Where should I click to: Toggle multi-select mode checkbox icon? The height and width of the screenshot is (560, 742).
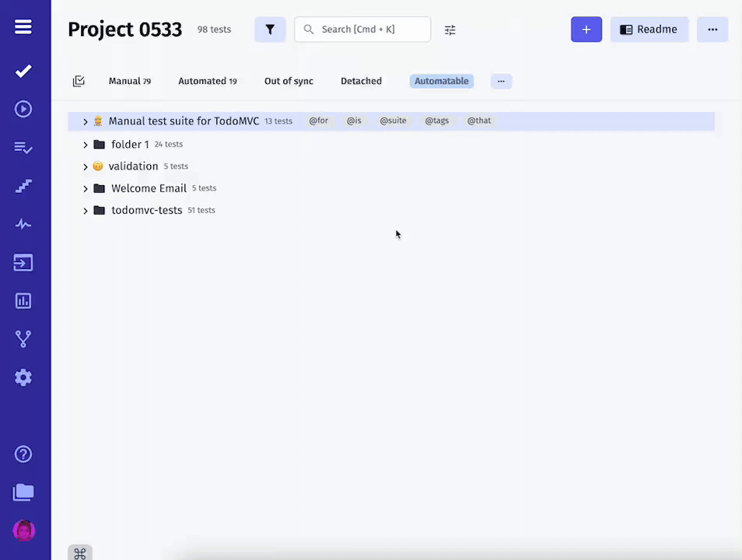79,81
